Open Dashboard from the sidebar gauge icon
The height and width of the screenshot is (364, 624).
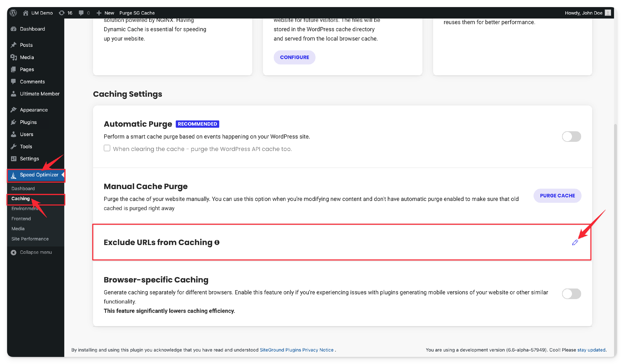[x=14, y=29]
